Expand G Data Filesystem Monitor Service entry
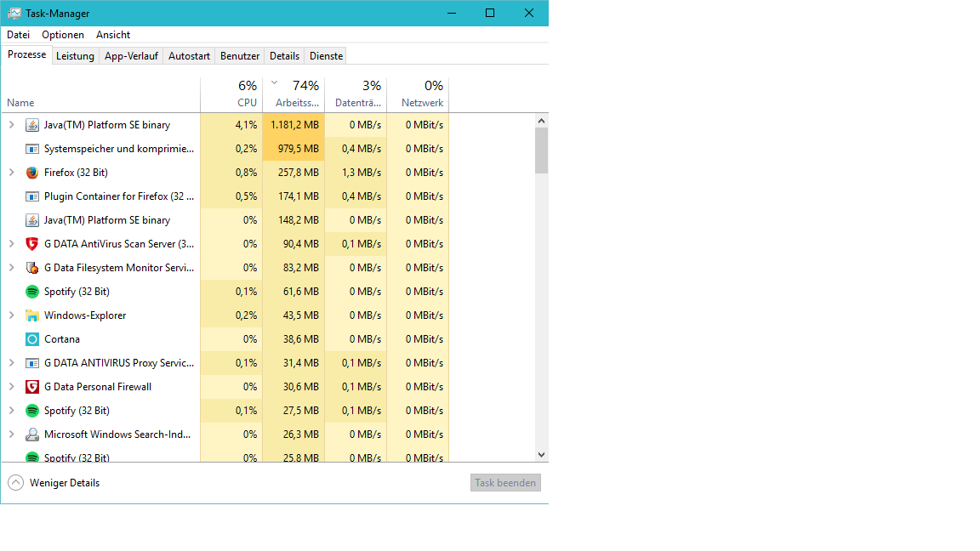The image size is (980, 551). [11, 267]
